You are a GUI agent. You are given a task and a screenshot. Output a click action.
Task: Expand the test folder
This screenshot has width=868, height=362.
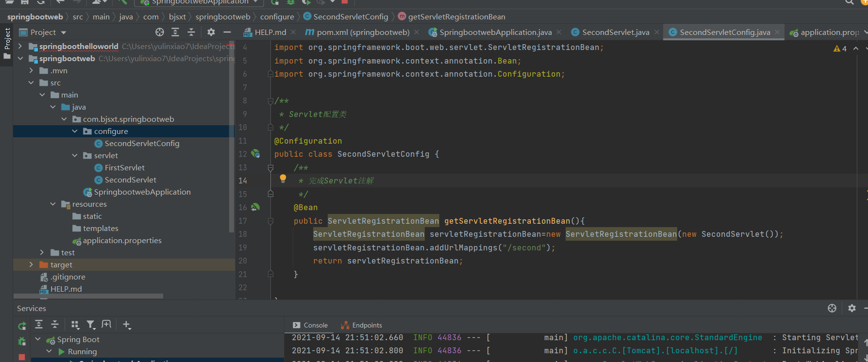(42, 252)
